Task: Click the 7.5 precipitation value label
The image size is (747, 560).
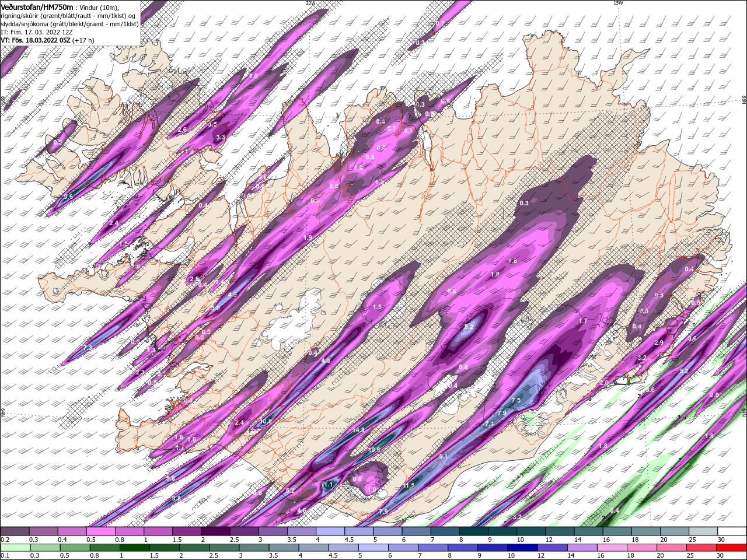Action: (x=516, y=400)
